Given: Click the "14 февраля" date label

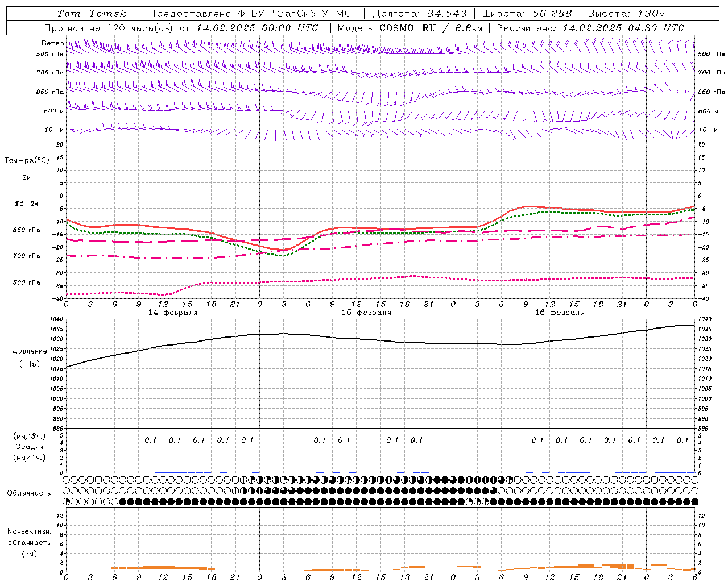Looking at the screenshot, I should [x=173, y=313].
